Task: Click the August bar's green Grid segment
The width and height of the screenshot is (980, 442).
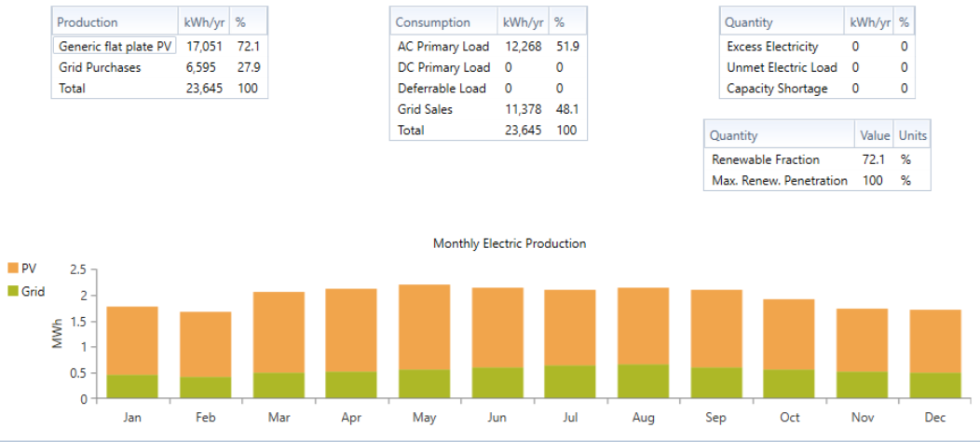Action: pyautogui.click(x=643, y=381)
